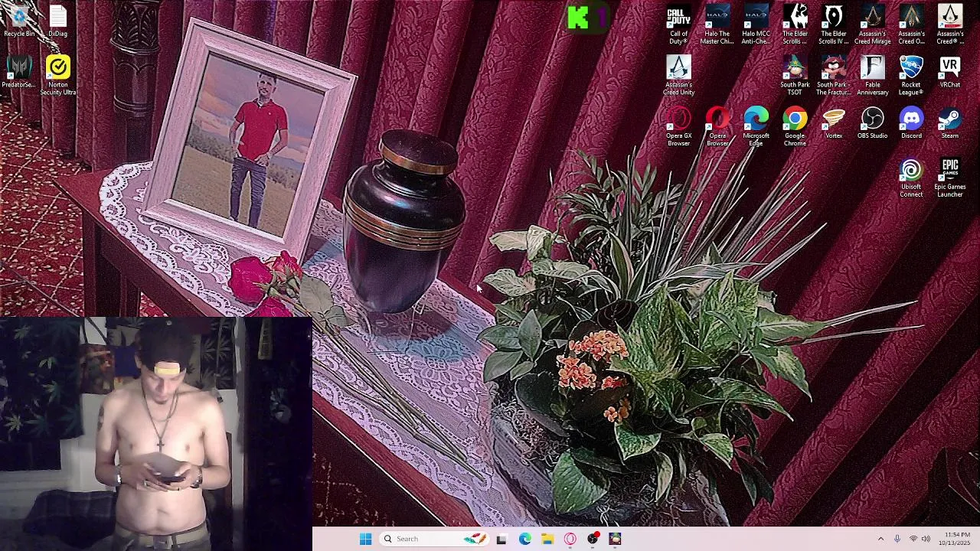Launch the Rocket League shortcut
This screenshot has width=980, height=551.
click(911, 76)
